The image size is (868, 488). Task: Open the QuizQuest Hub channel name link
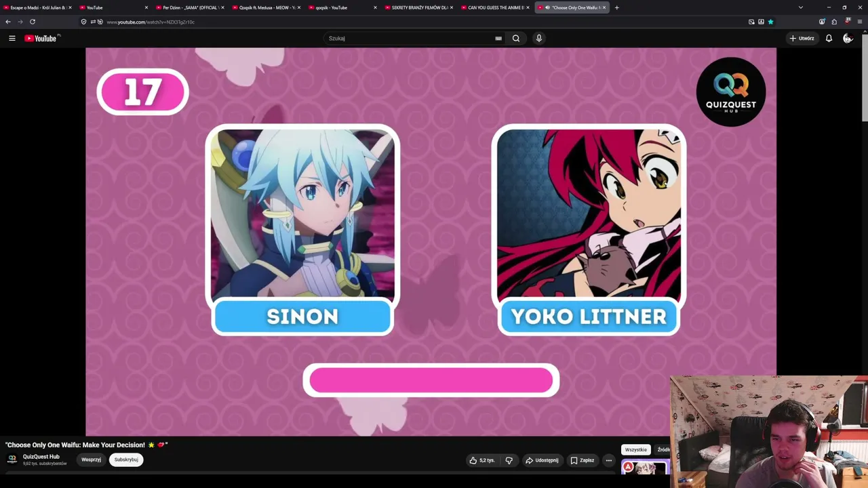[41, 457]
